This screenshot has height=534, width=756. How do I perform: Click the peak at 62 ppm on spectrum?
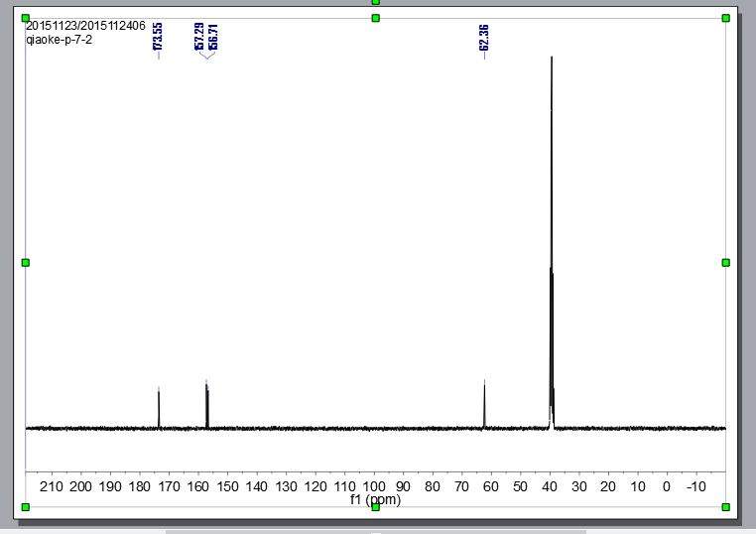484,404
